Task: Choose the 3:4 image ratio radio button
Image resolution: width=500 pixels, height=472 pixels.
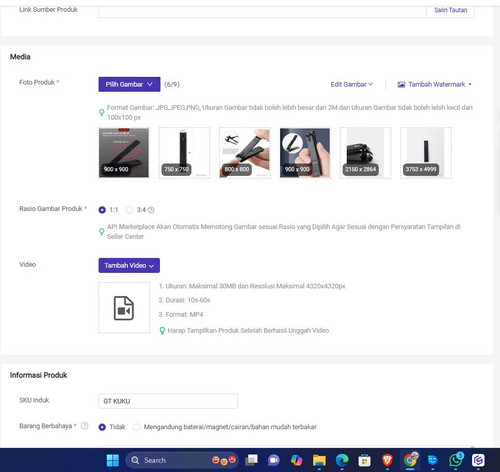Action: [x=129, y=210]
